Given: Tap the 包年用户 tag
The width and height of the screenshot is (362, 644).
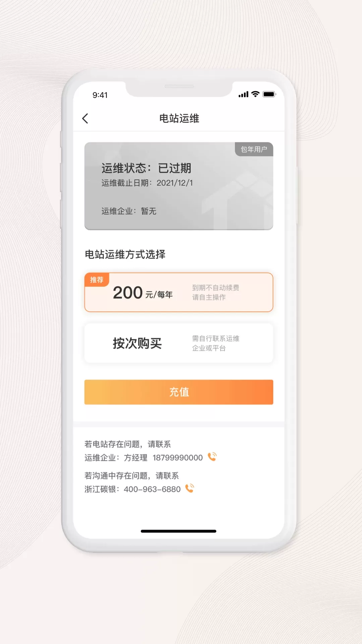Looking at the screenshot, I should click(x=254, y=149).
